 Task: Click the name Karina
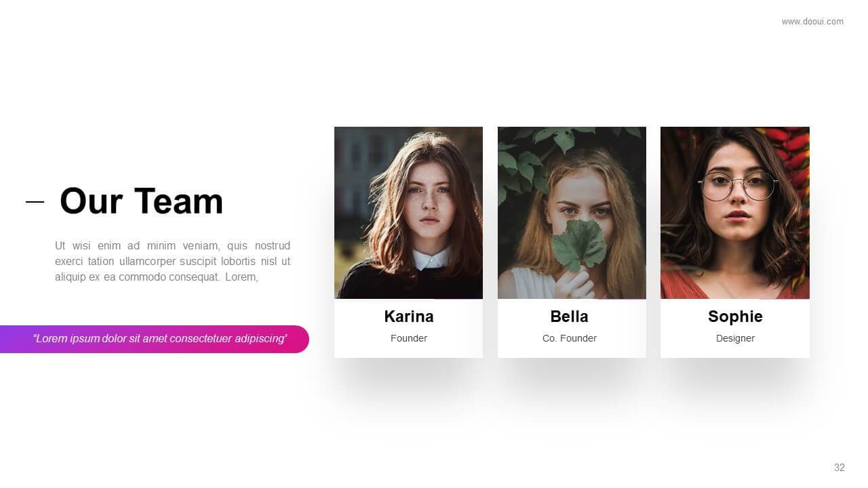pos(409,317)
